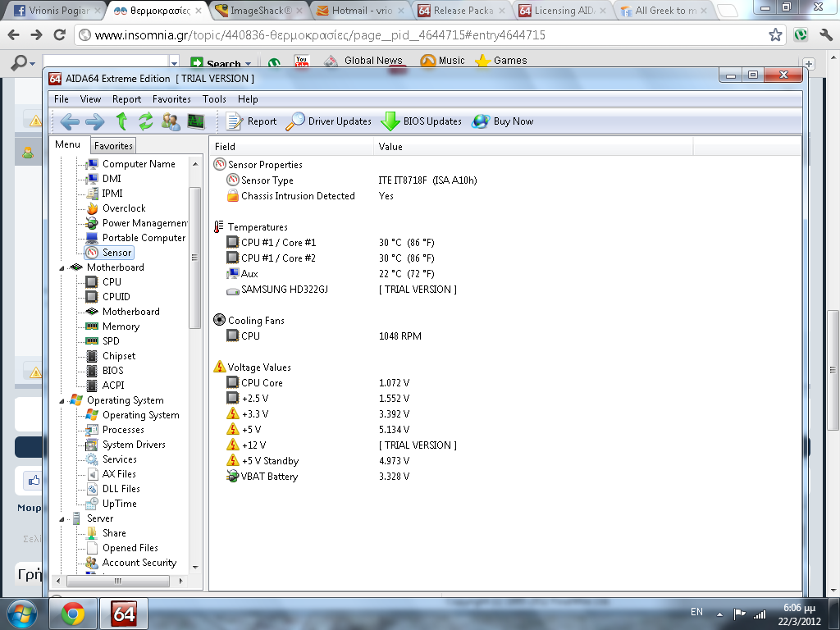The width and height of the screenshot is (840, 630).
Task: Open the View menu
Action: pos(90,99)
